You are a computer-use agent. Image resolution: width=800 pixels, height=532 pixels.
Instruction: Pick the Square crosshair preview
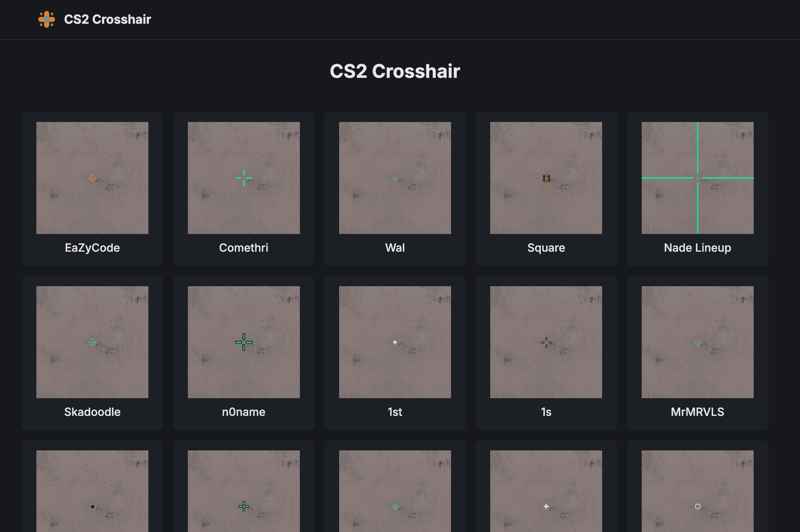point(546,178)
